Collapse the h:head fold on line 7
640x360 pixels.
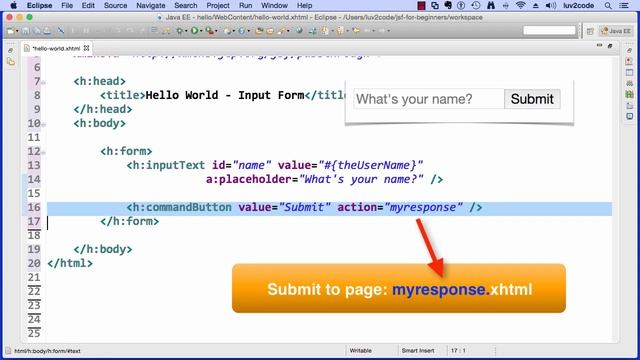(43, 82)
